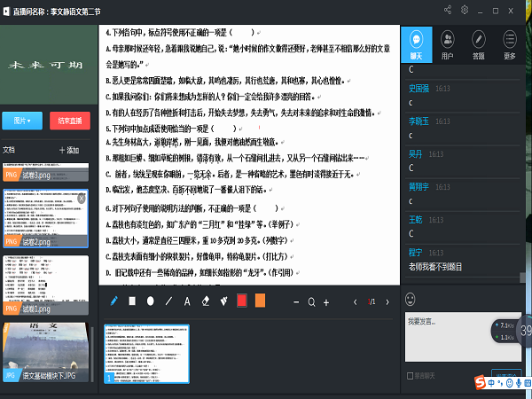This screenshot has width=532, height=399.
Task: Go to next page arrow
Action: [x=388, y=302]
